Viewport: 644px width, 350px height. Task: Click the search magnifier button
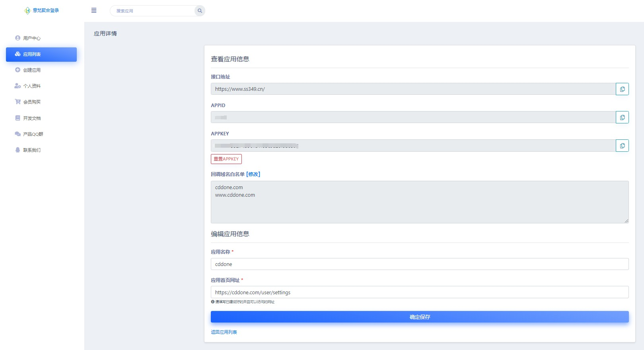click(200, 11)
